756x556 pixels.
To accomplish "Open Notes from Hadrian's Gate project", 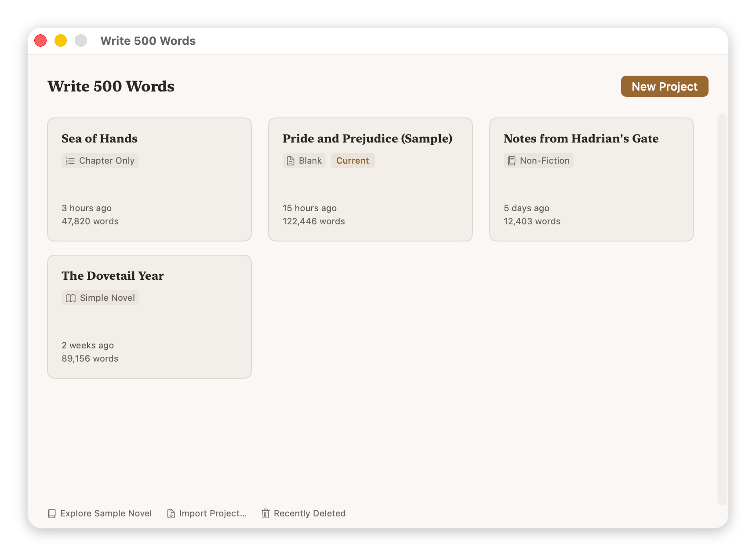I will tap(592, 179).
